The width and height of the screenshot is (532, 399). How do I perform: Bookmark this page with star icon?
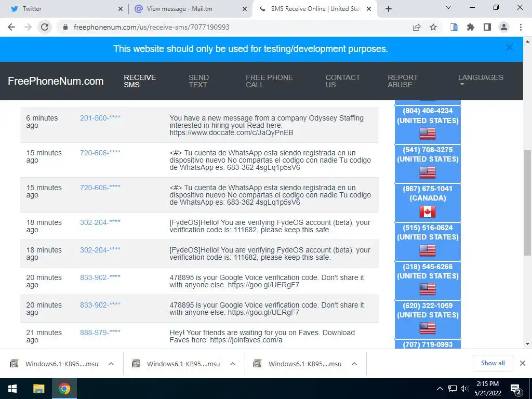tap(433, 27)
